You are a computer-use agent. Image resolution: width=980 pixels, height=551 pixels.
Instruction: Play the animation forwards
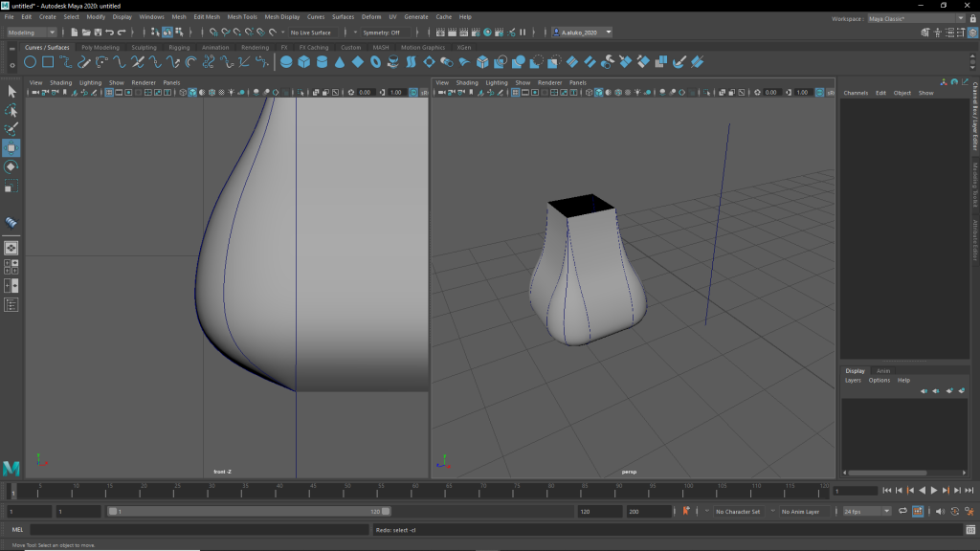pos(934,491)
